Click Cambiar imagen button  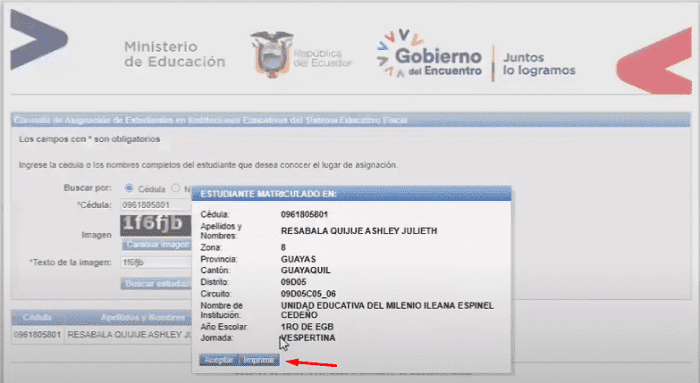click(157, 244)
